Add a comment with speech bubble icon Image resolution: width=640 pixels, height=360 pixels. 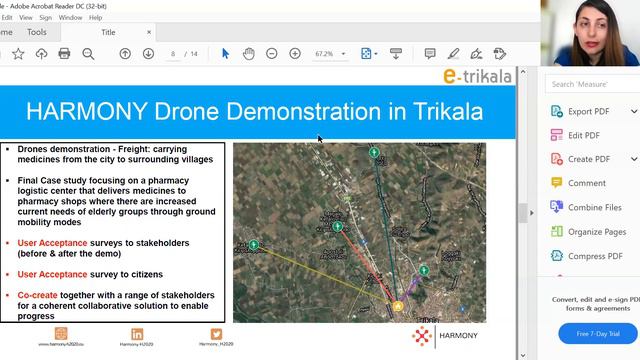(x=430, y=53)
